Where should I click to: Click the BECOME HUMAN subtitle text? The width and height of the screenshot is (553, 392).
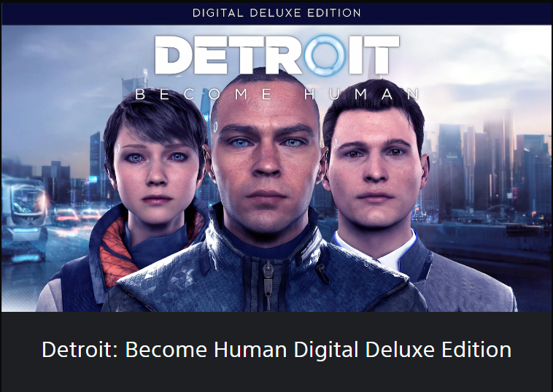277,94
